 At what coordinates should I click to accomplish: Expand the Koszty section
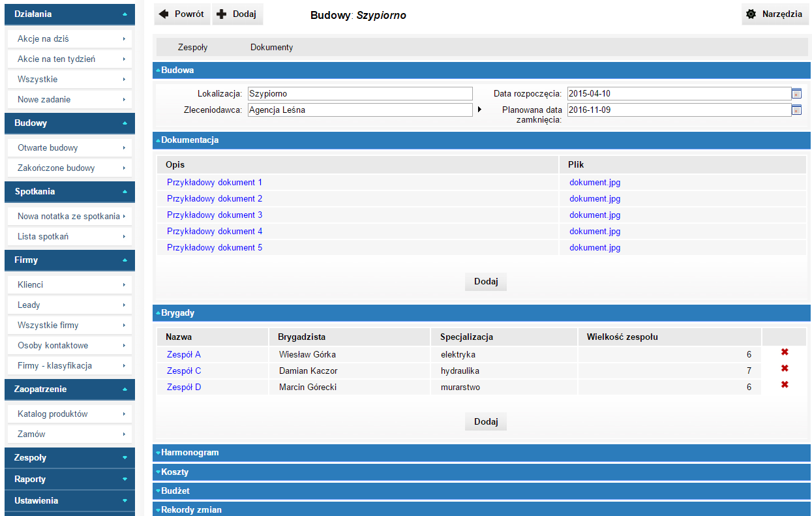coord(175,472)
